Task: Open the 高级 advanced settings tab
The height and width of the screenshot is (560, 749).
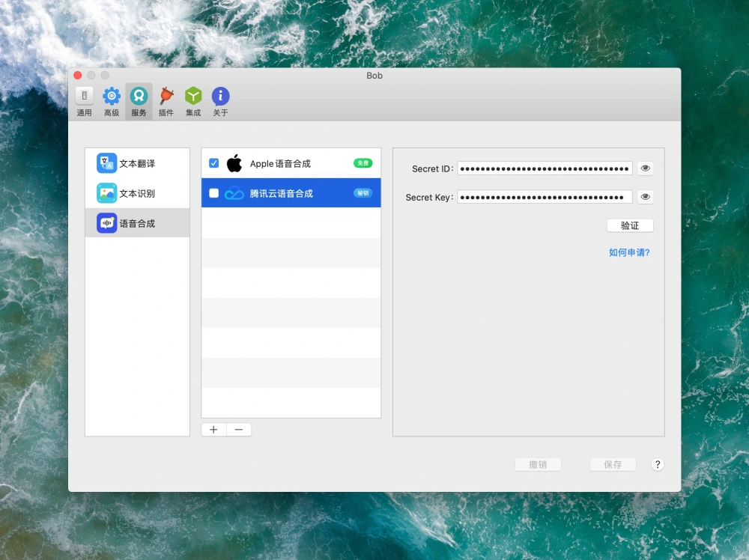Action: tap(112, 102)
